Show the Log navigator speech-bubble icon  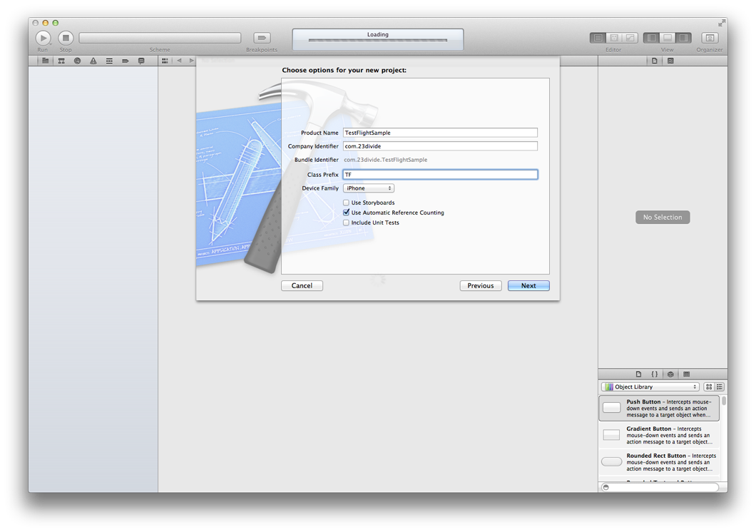coord(141,61)
